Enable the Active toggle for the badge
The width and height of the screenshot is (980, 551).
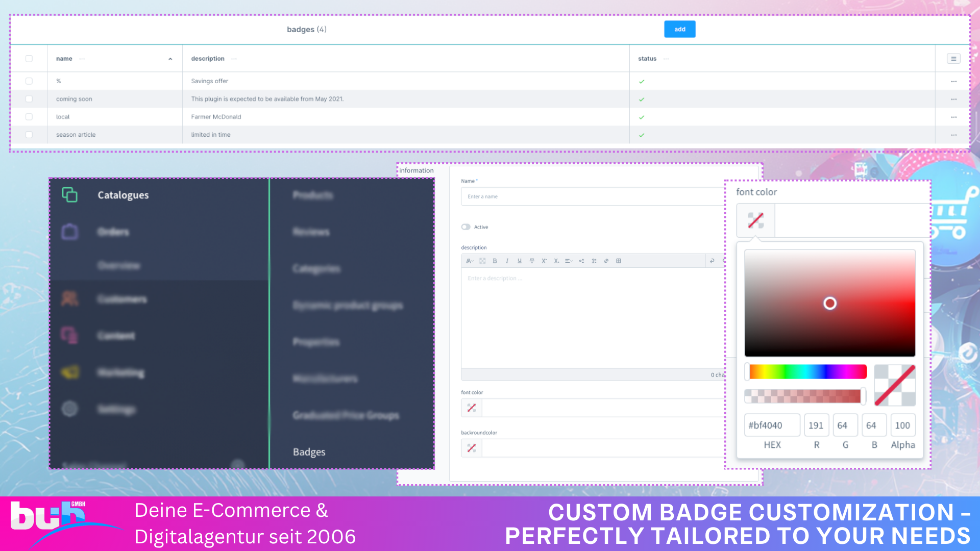click(465, 227)
